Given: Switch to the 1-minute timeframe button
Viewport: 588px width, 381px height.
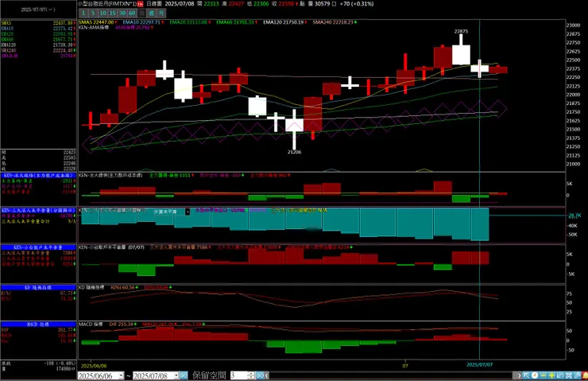Looking at the screenshot, I should coord(83,14).
